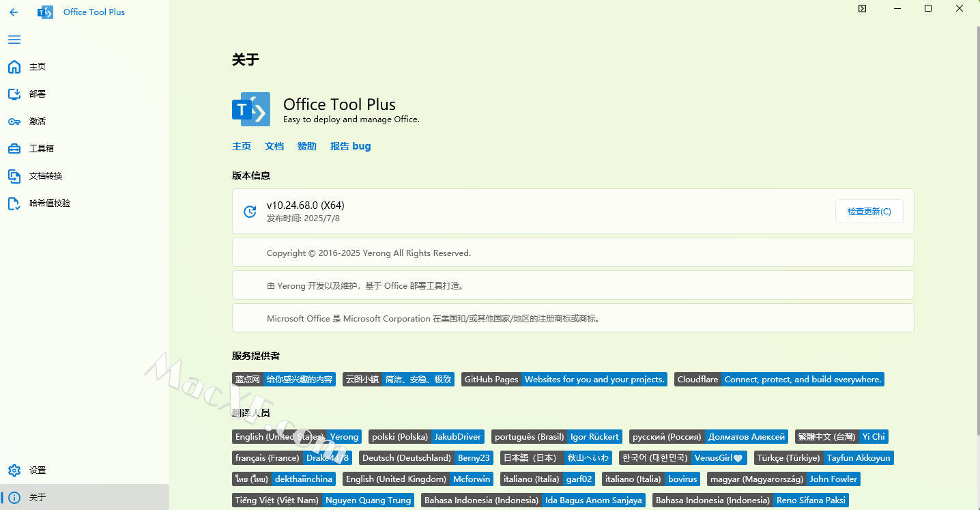Open the 部署 page from the sidebar
Screen dimensions: 980x510
tap(85, 94)
